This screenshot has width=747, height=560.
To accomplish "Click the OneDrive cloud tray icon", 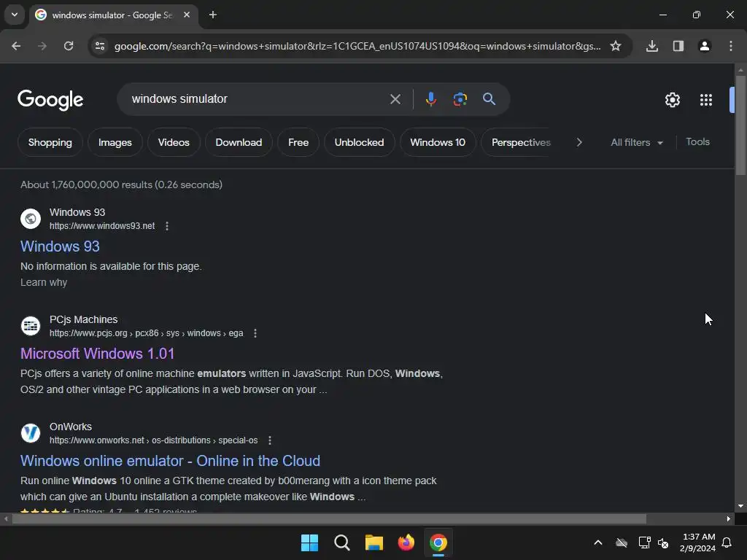I will (x=622, y=542).
